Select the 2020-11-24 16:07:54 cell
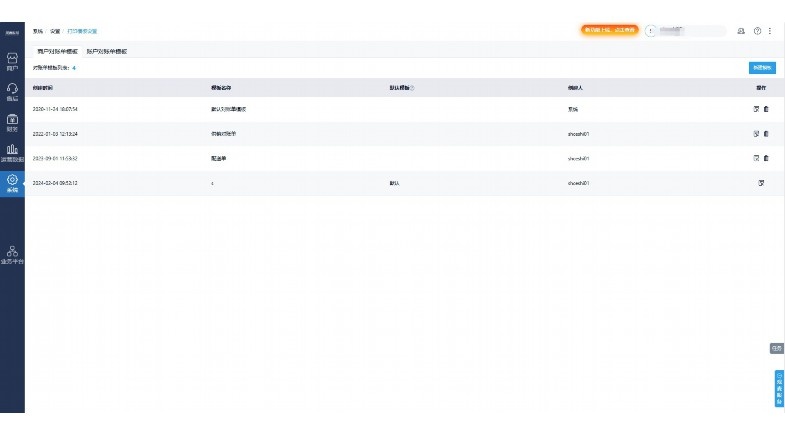 pos(55,109)
